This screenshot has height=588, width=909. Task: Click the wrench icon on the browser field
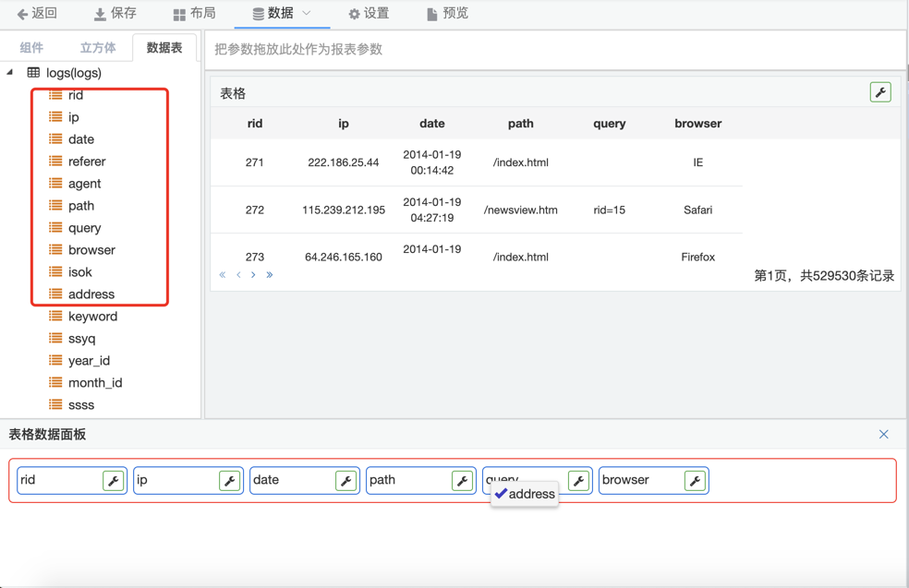[695, 481]
